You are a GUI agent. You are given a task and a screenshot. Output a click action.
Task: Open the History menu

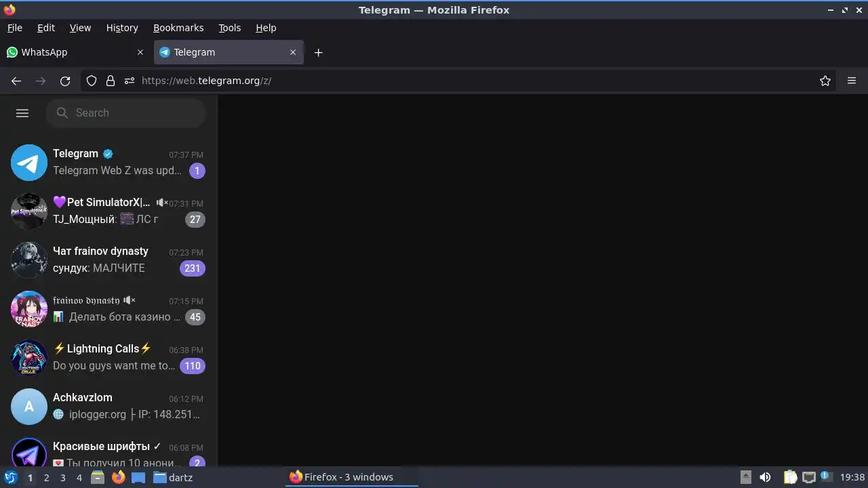click(x=122, y=28)
